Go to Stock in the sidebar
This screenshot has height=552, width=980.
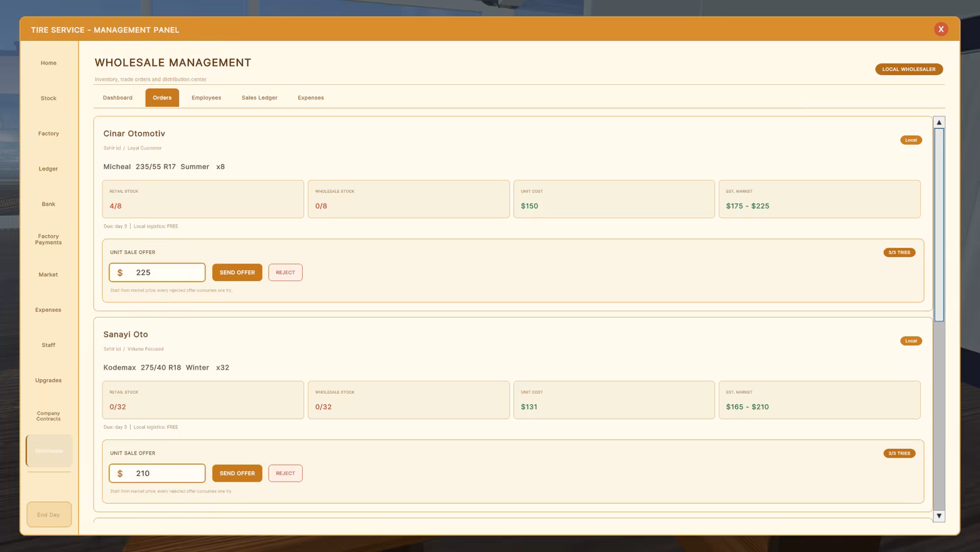point(48,98)
